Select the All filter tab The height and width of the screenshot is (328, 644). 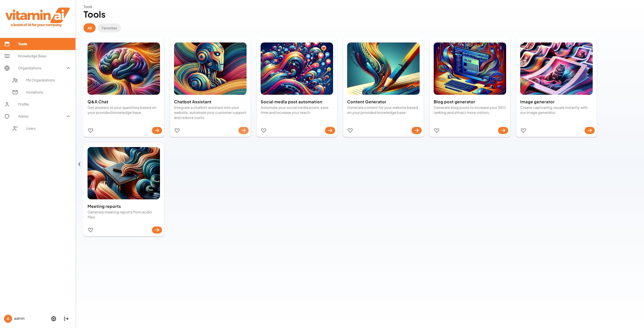click(x=90, y=28)
